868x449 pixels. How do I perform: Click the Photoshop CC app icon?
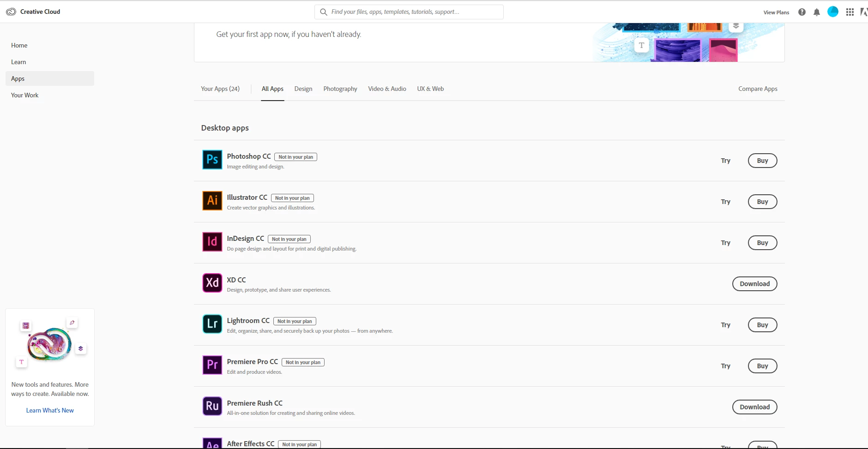(x=212, y=160)
